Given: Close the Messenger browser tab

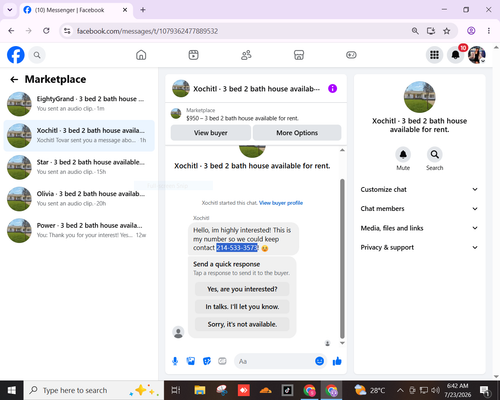Looking at the screenshot, I should [x=125, y=10].
